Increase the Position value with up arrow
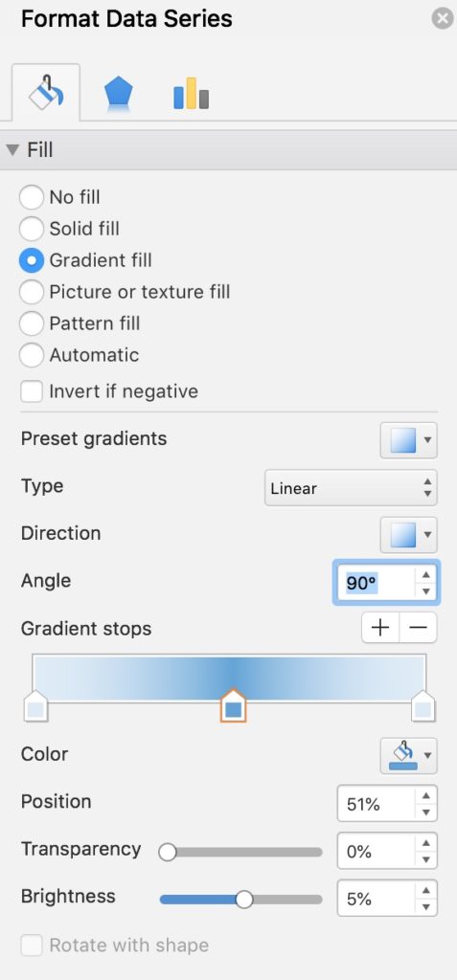Screen dimensions: 457x980 click(x=425, y=795)
